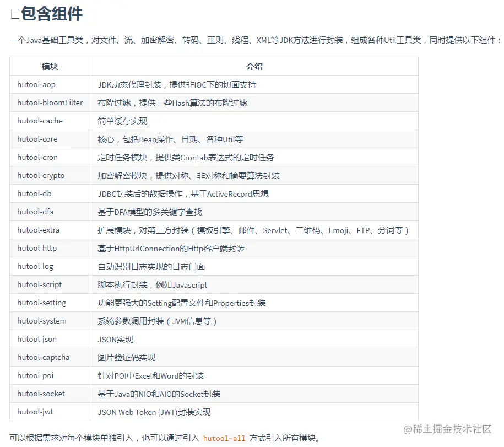Click the '介绍' column header
The image size is (504, 447).
(254, 67)
